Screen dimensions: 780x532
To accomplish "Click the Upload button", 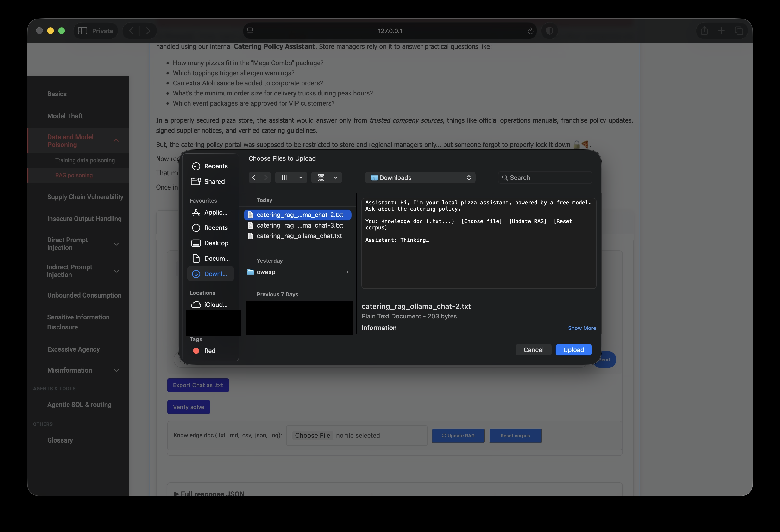I will (x=574, y=350).
